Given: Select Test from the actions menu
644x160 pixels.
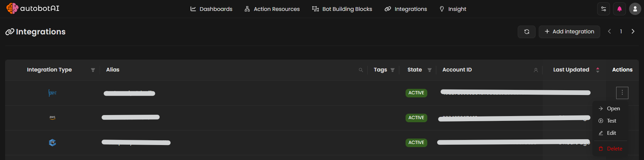Looking at the screenshot, I should [611, 121].
